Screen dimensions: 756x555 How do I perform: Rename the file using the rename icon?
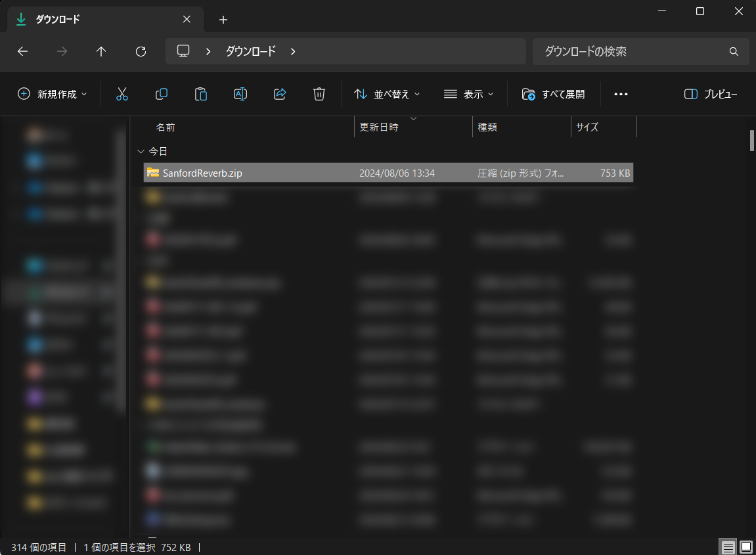(x=240, y=94)
